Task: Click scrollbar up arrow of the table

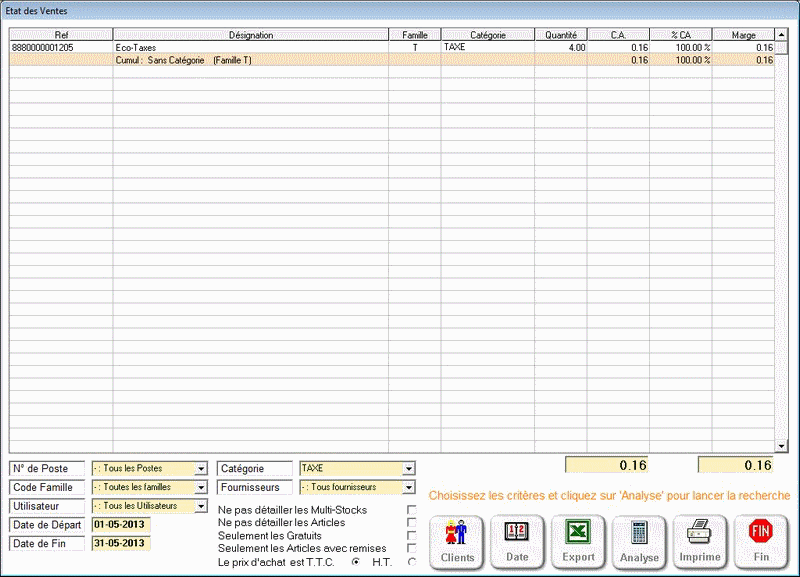Action: 781,35
